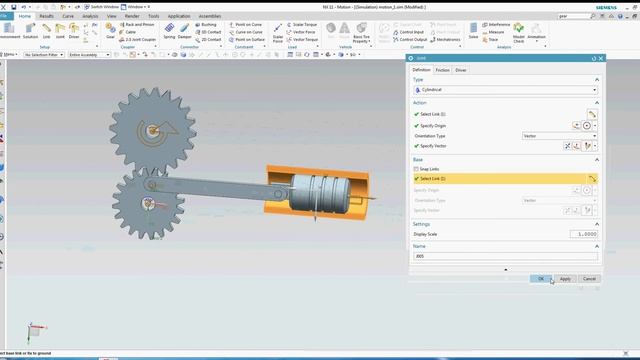Select the Damper connector tool
This screenshot has width=640, height=360.
184,31
